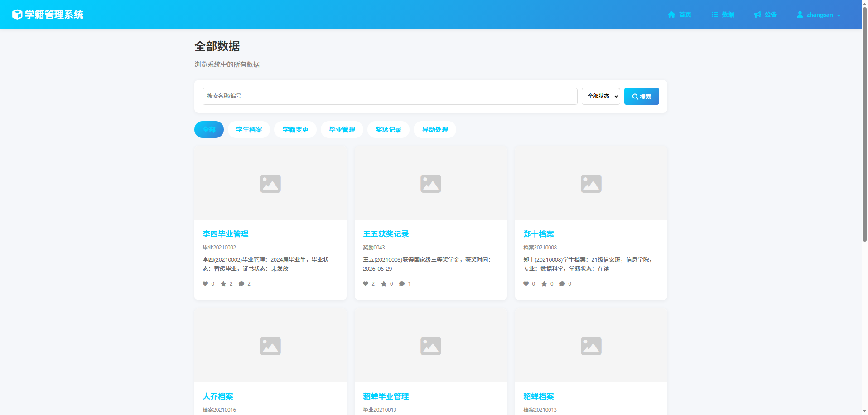Click the 李四毕业管理 card image placeholder
Image resolution: width=868 pixels, height=415 pixels.
coord(270,183)
